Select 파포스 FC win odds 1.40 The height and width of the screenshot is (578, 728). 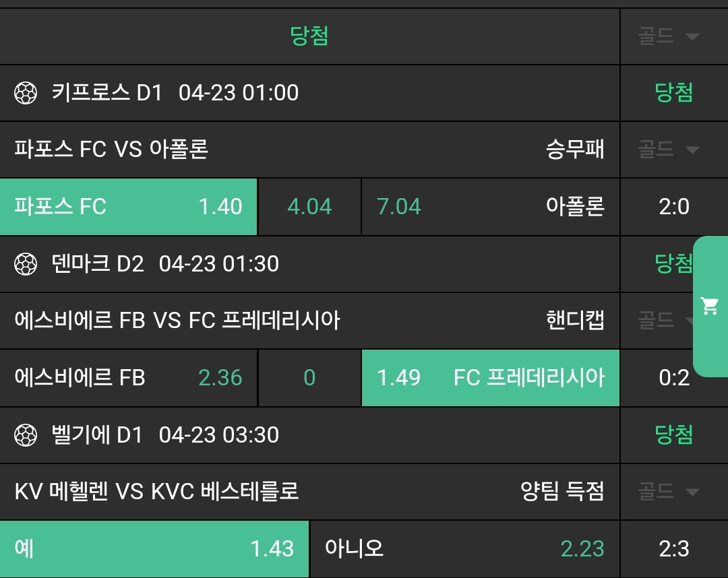point(128,207)
